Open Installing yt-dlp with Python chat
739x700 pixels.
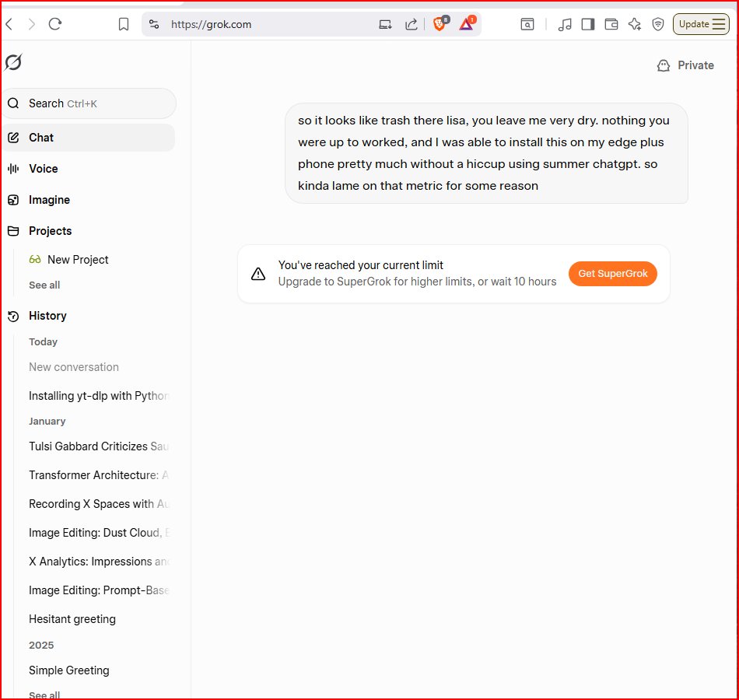coord(99,396)
